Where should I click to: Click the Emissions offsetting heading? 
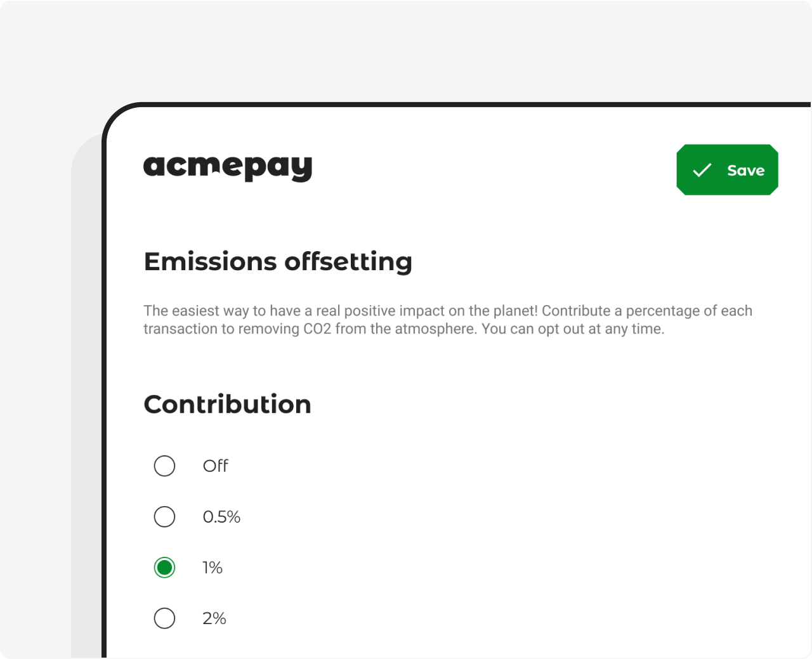click(x=278, y=261)
